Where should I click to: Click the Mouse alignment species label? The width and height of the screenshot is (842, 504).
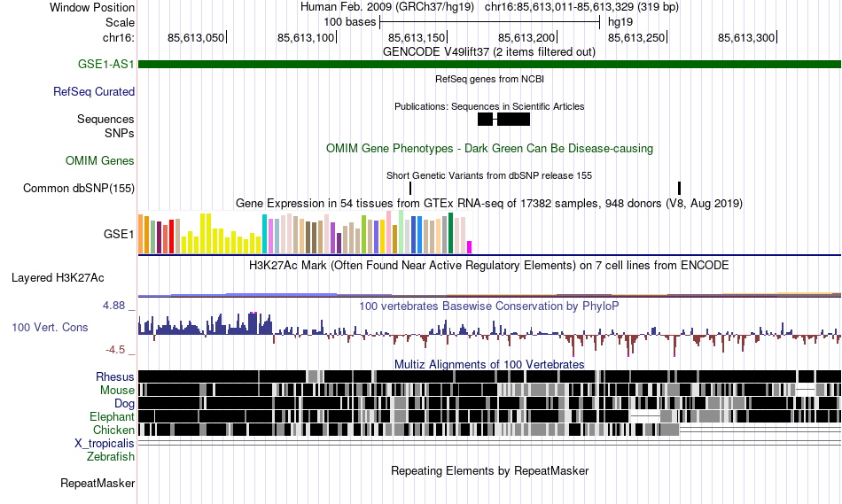coord(117,391)
